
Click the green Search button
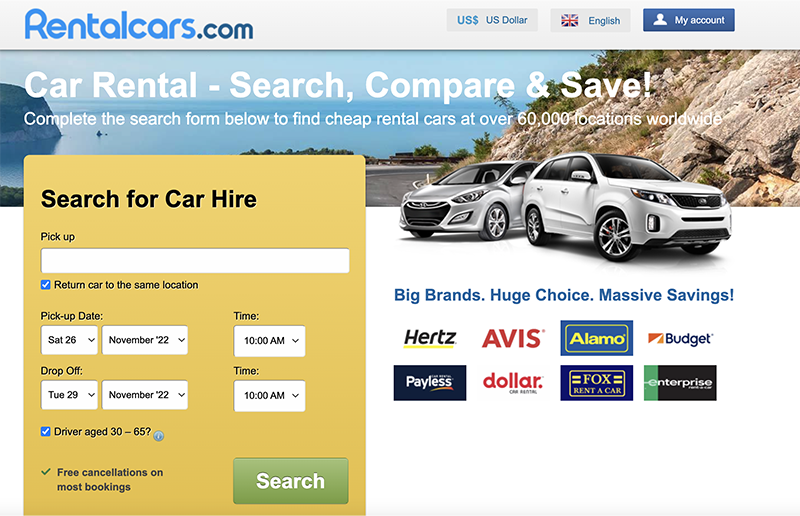pyautogui.click(x=291, y=481)
